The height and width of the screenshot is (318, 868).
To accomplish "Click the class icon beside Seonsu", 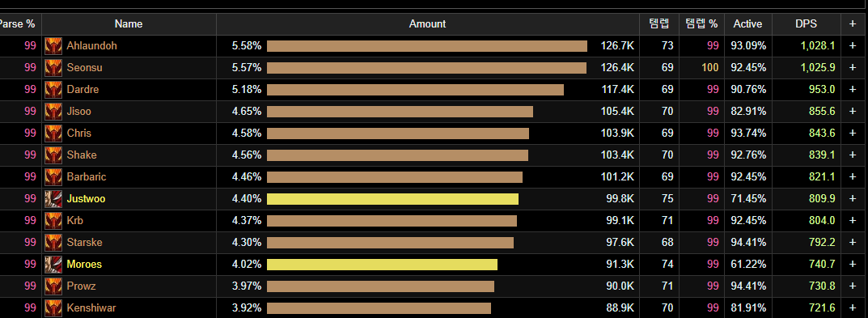I will pos(53,68).
